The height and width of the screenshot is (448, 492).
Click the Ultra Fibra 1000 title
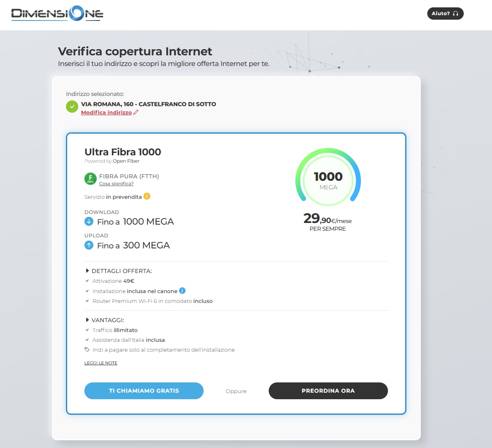coord(123,152)
